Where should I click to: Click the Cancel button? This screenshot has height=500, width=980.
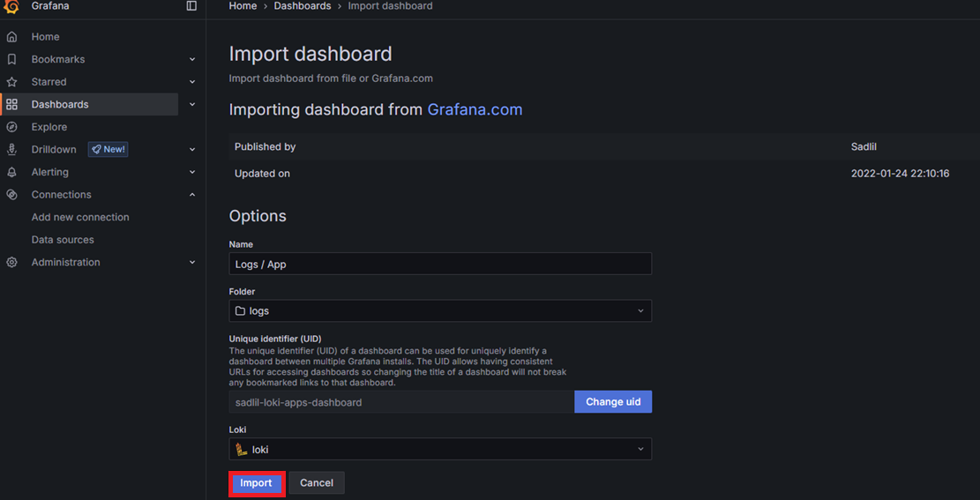coord(317,483)
